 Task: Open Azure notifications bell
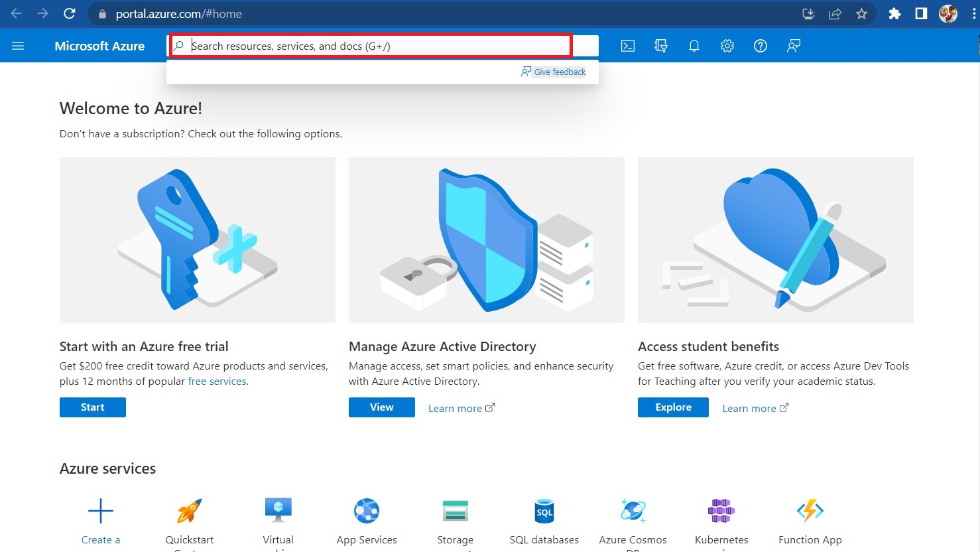694,46
